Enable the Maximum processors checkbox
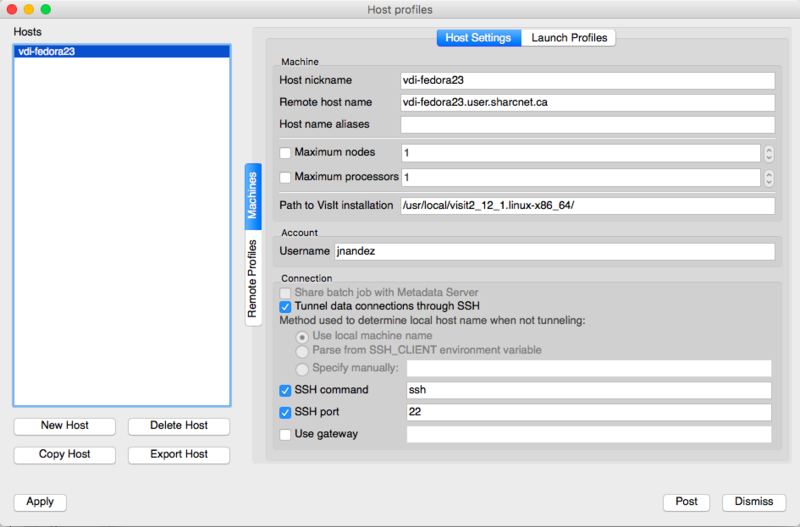The height and width of the screenshot is (527, 800). [x=286, y=178]
